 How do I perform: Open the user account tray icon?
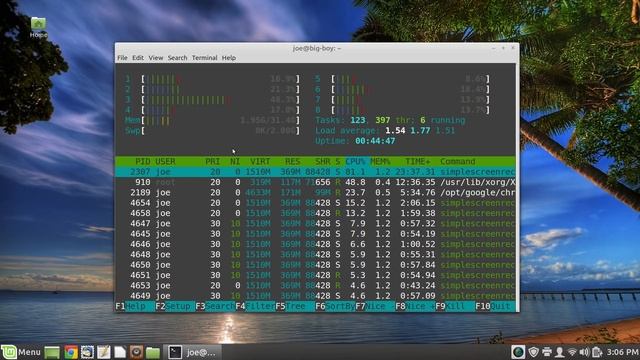(560, 352)
